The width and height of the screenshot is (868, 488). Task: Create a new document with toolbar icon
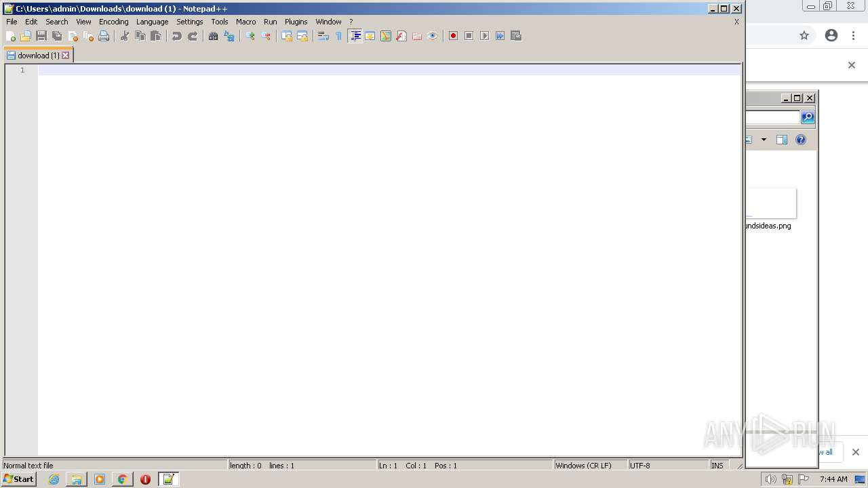click(10, 36)
